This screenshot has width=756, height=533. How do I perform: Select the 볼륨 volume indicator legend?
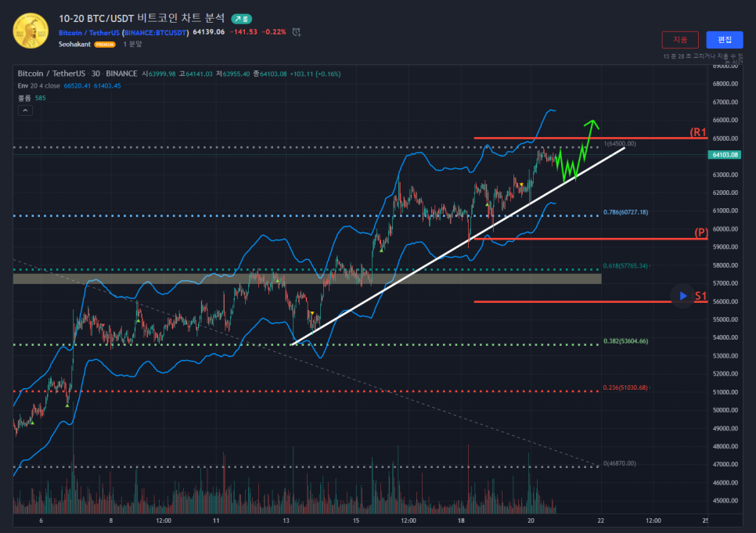pyautogui.click(x=25, y=98)
